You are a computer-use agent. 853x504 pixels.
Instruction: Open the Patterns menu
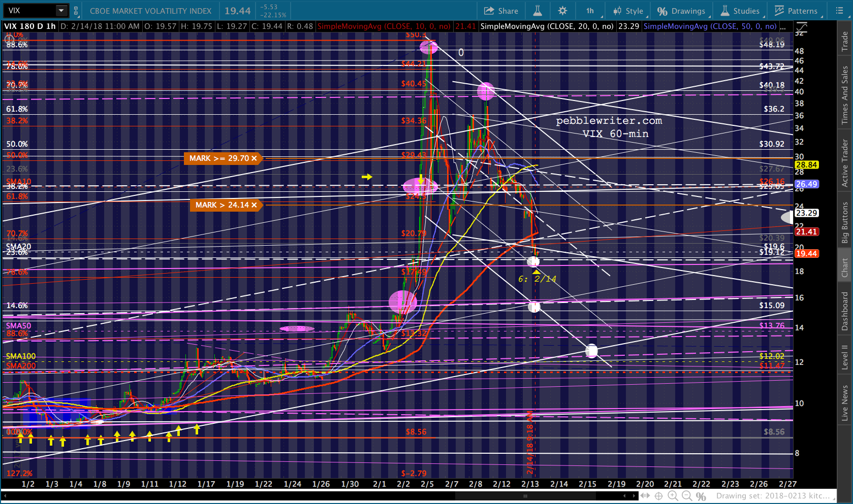point(796,11)
